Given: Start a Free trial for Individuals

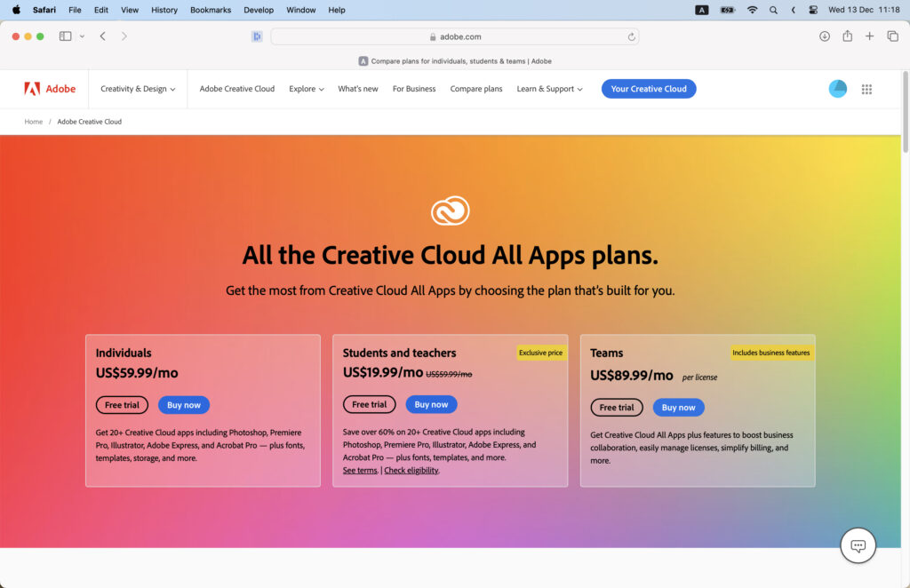Looking at the screenshot, I should click(x=122, y=404).
